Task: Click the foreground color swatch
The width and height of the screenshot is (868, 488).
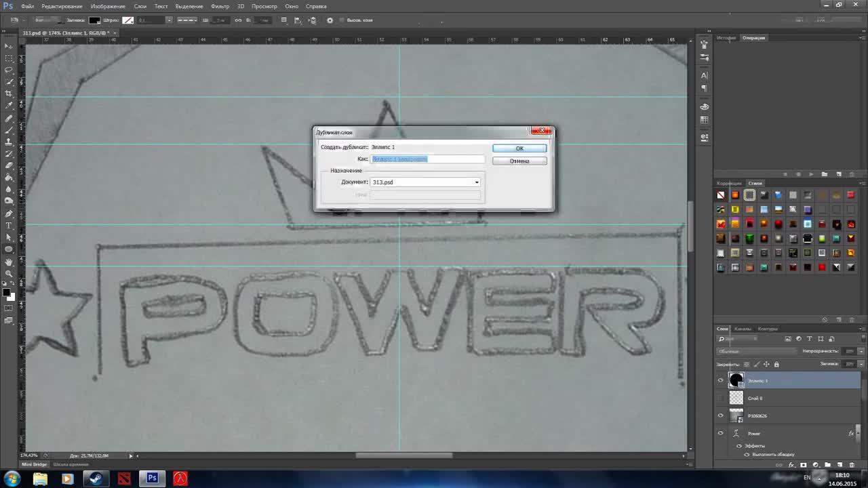Action: [6, 292]
